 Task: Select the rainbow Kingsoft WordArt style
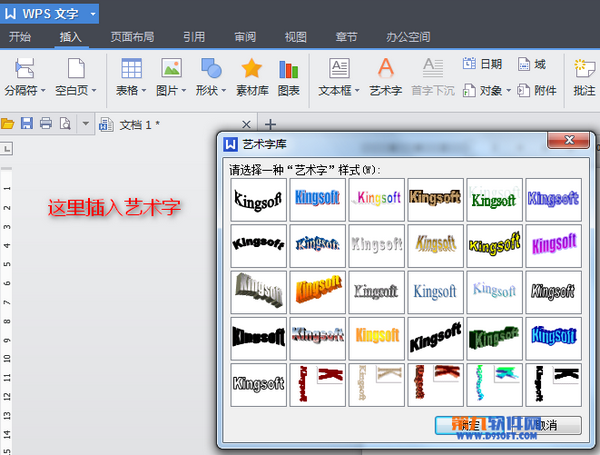377,200
